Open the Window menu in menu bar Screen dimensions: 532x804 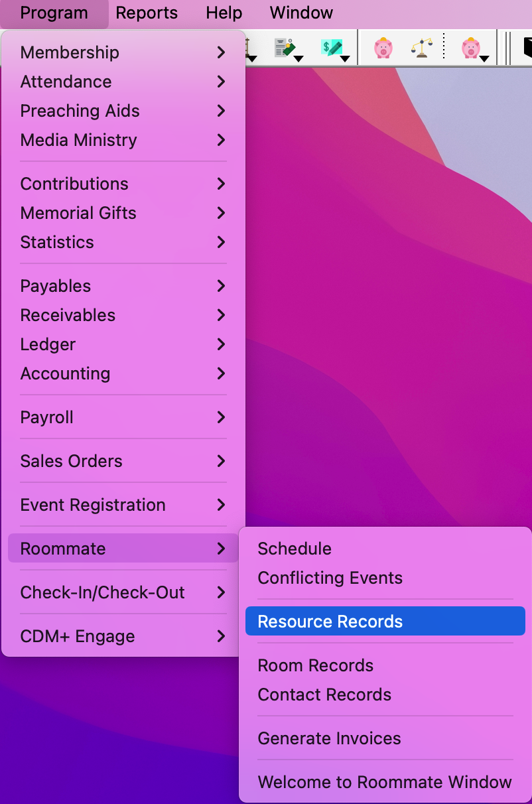301,13
